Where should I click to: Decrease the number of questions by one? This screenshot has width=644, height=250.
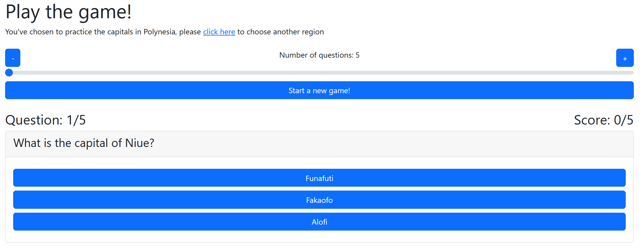(x=13, y=58)
